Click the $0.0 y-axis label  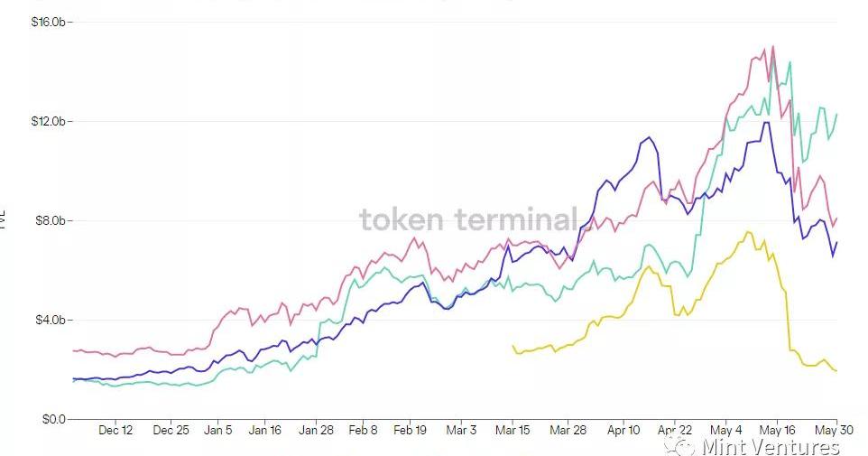[x=54, y=419]
